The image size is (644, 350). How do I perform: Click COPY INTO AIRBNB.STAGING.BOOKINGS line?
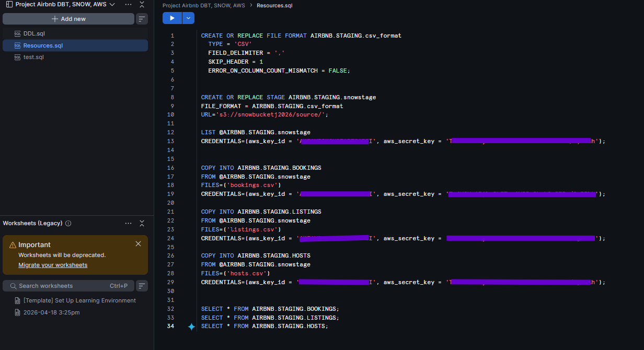[261, 168]
